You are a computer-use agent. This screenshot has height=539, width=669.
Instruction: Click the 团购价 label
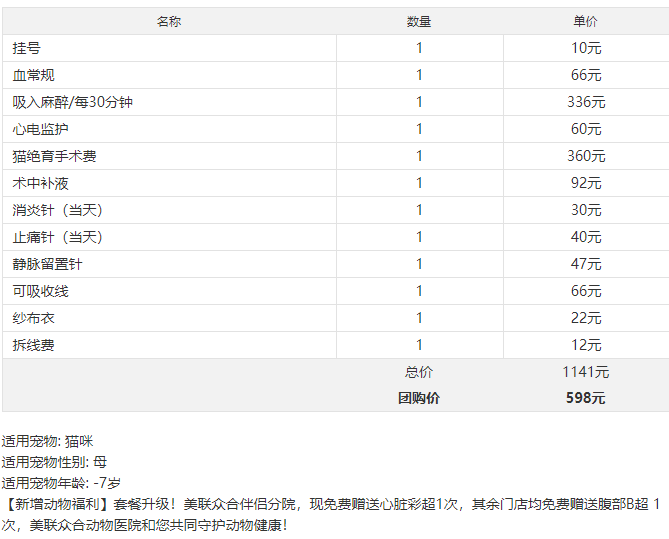coord(419,398)
